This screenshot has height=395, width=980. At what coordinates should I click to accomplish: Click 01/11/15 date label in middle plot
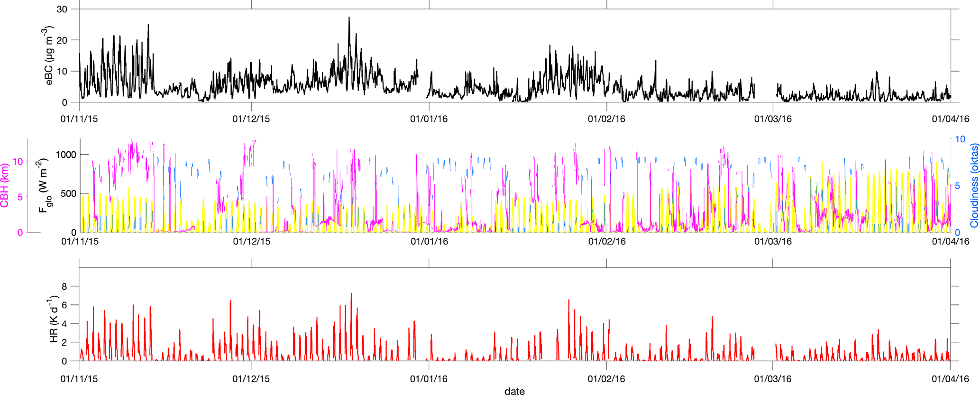point(80,241)
